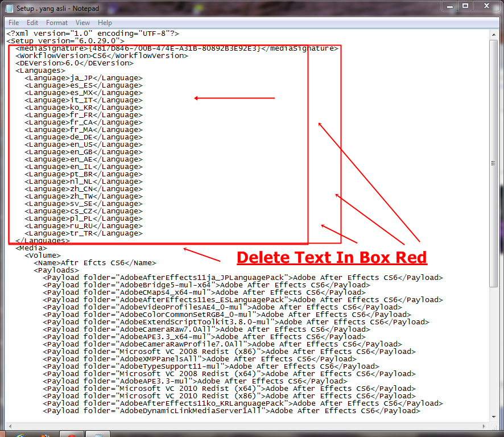Click the <Volume> tag line
The height and width of the screenshot is (437, 504).
click(43, 255)
